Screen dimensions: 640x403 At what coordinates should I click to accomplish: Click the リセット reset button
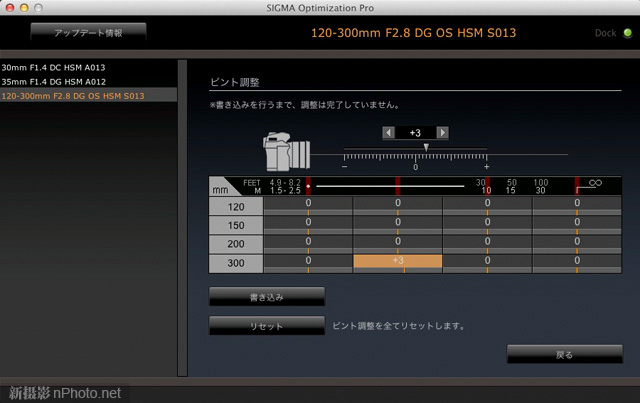[x=267, y=326]
